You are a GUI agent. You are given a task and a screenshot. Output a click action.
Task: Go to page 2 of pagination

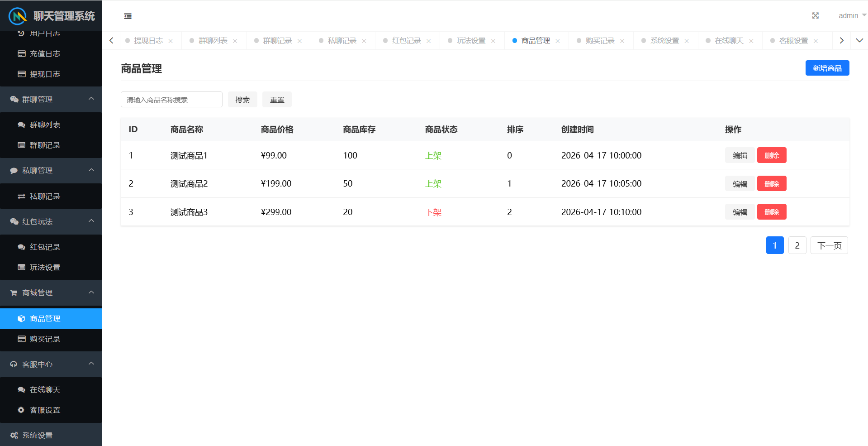click(x=797, y=245)
